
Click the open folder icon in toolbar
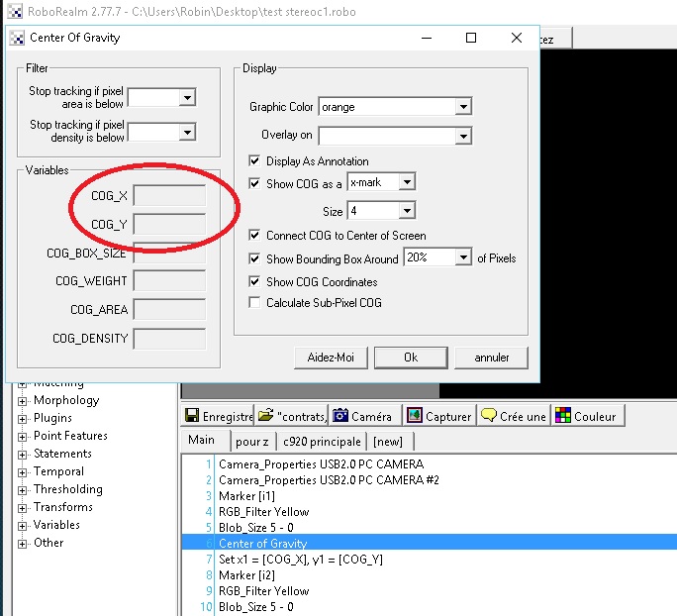(x=266, y=416)
